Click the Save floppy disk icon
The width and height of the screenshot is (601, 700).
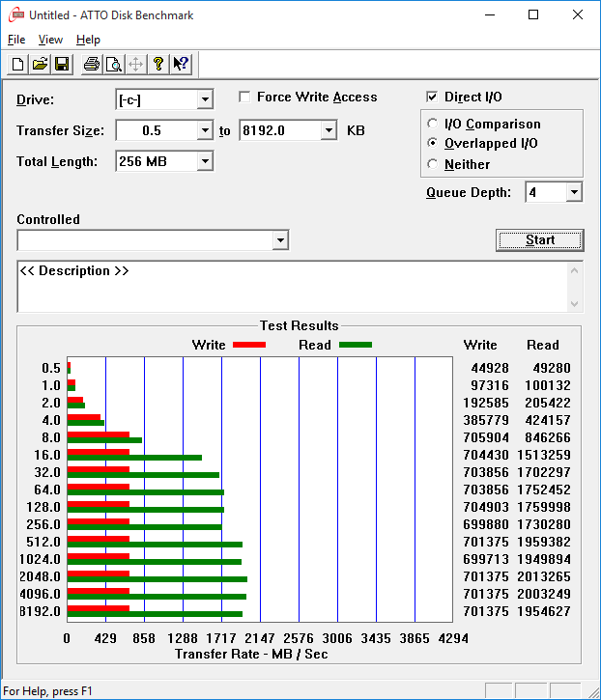coord(62,65)
